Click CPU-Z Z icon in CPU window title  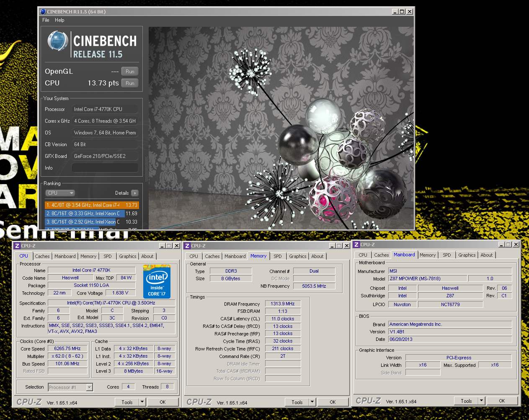pos(17,246)
